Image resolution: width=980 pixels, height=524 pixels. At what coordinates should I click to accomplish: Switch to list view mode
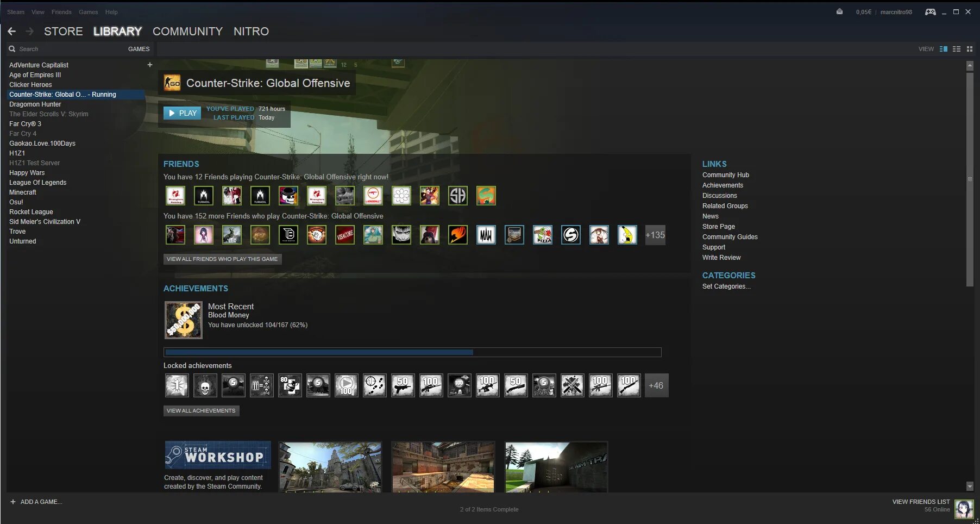pyautogui.click(x=957, y=49)
